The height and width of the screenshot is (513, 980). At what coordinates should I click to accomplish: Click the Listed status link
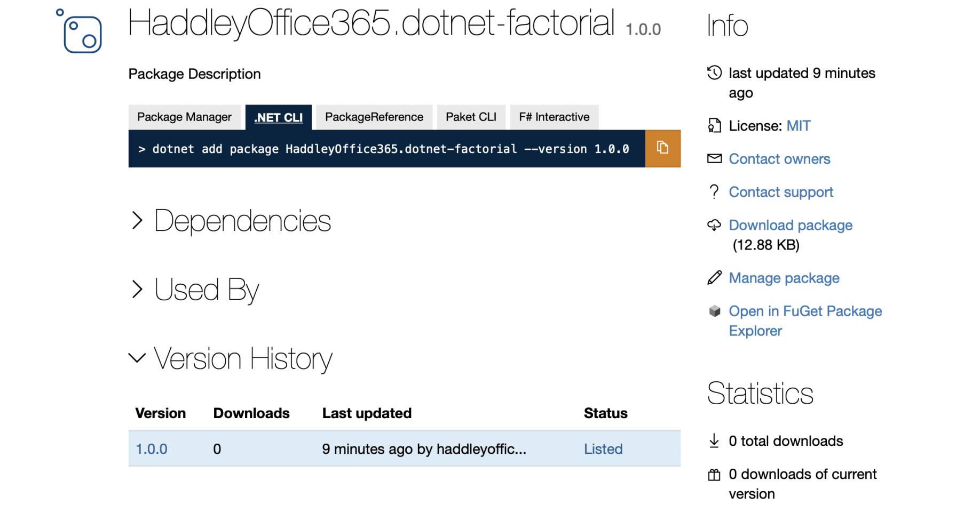[x=603, y=449]
